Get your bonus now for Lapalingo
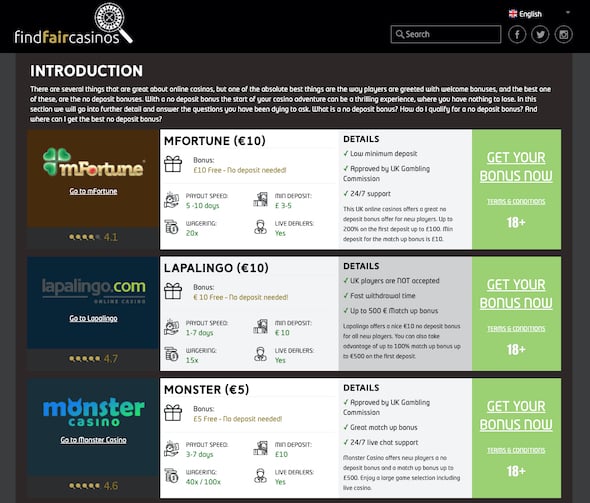590x503 pixels. (x=516, y=294)
